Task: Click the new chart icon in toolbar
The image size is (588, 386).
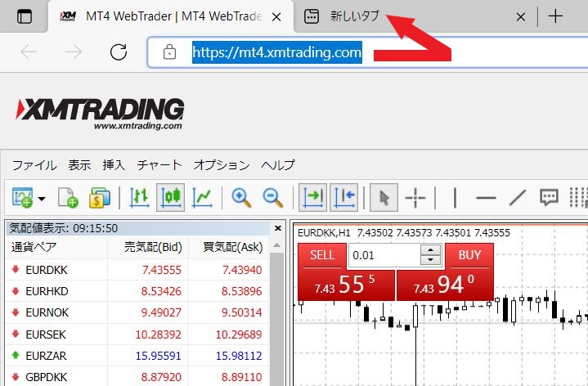Action: (x=22, y=197)
